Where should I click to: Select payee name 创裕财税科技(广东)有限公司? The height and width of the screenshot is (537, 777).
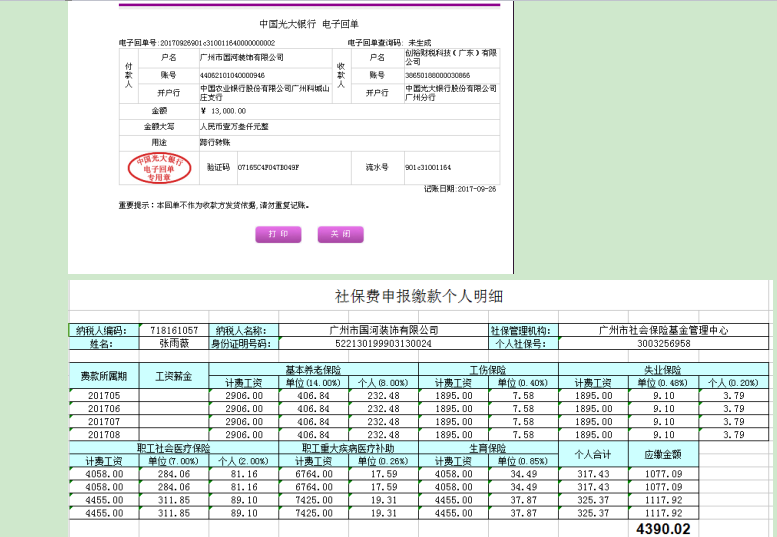click(x=451, y=57)
